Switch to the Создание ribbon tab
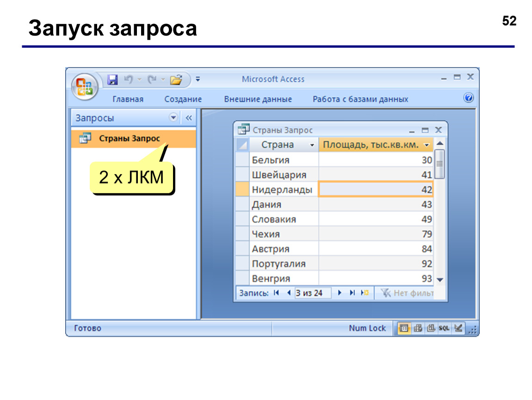Image resolution: width=532 pixels, height=400 pixels. (x=183, y=99)
